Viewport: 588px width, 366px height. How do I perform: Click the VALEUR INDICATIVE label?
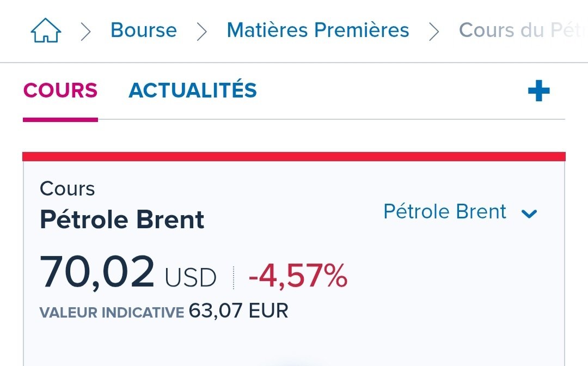coord(112,313)
